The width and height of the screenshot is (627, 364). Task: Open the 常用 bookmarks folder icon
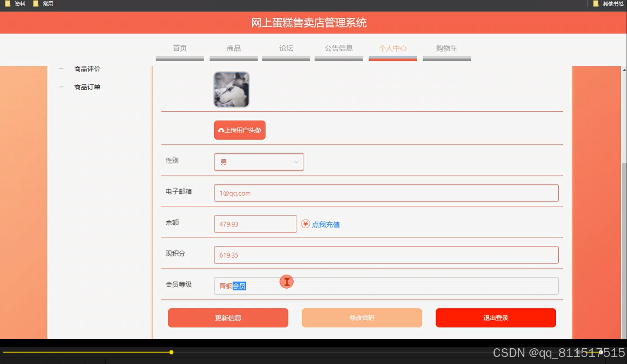(x=36, y=4)
